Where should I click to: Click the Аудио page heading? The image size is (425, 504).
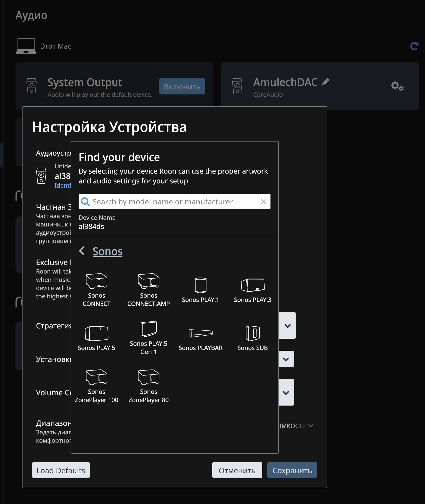pos(31,15)
